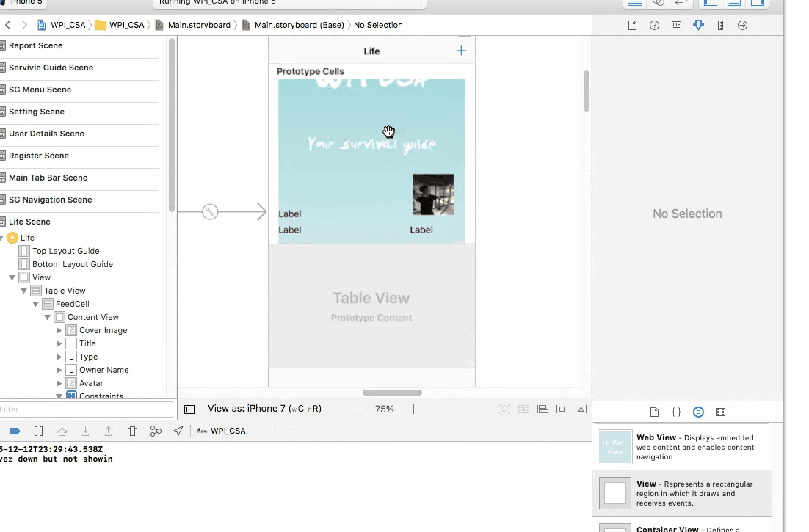Go forward in the jump bar history
809x532 pixels.
[24, 25]
